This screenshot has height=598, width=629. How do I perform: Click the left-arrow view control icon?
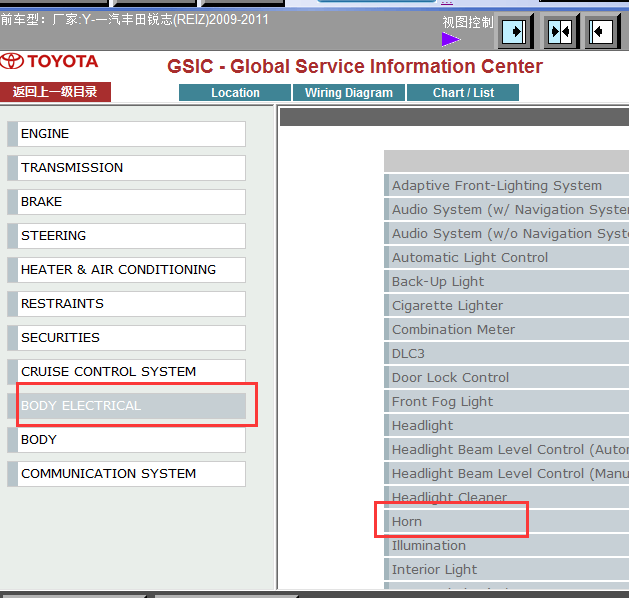(x=601, y=31)
